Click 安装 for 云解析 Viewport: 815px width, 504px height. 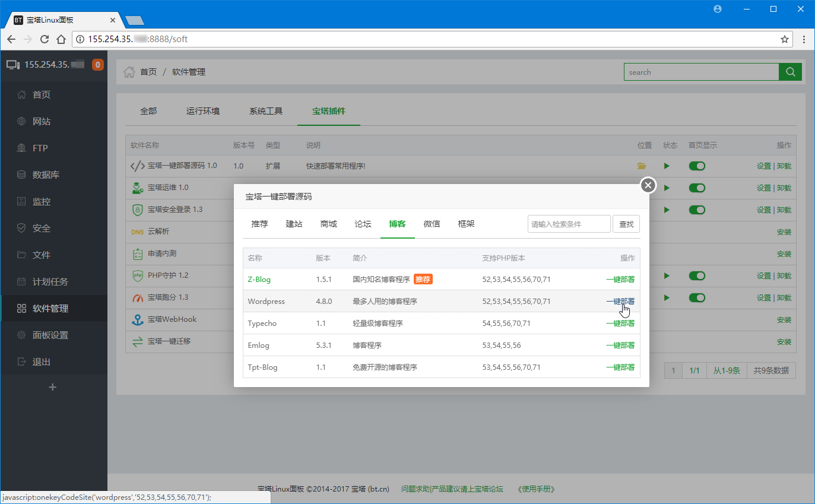(784, 232)
